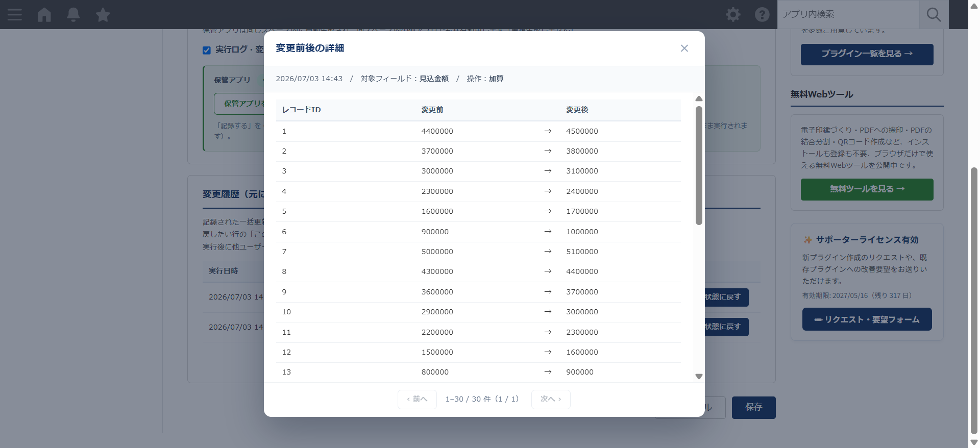The height and width of the screenshot is (448, 980).
Task: Select the 変更前 value 900000 in row 6
Action: tap(435, 232)
